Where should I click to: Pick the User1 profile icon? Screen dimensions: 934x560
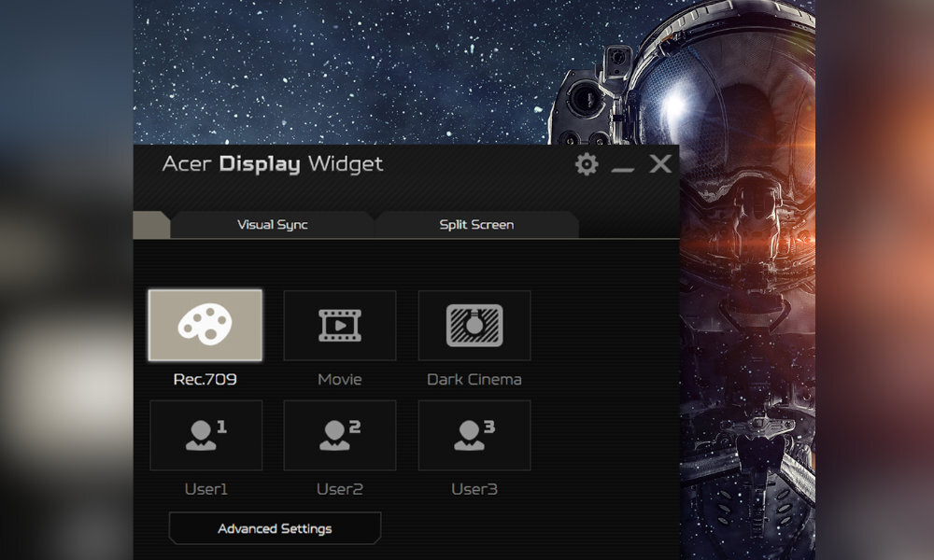coord(205,435)
